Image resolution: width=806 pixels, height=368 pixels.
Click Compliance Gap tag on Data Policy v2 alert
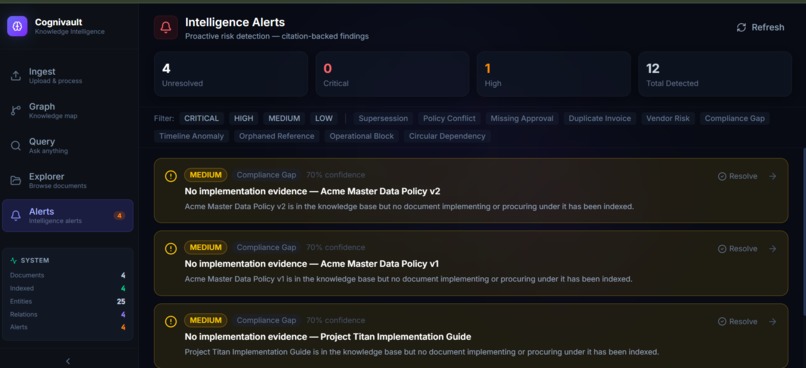pyautogui.click(x=266, y=175)
